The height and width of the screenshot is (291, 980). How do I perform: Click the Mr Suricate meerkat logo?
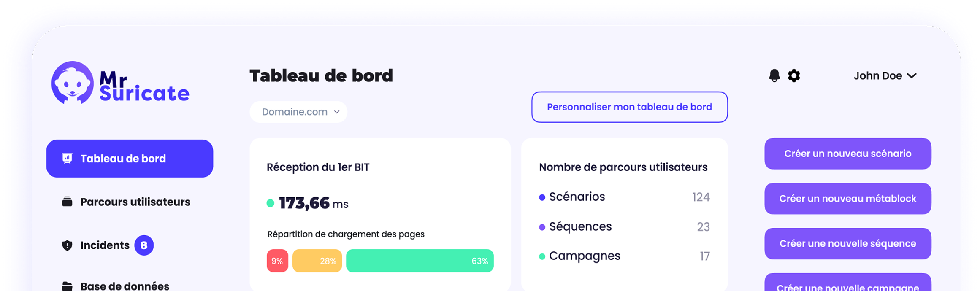(73, 83)
